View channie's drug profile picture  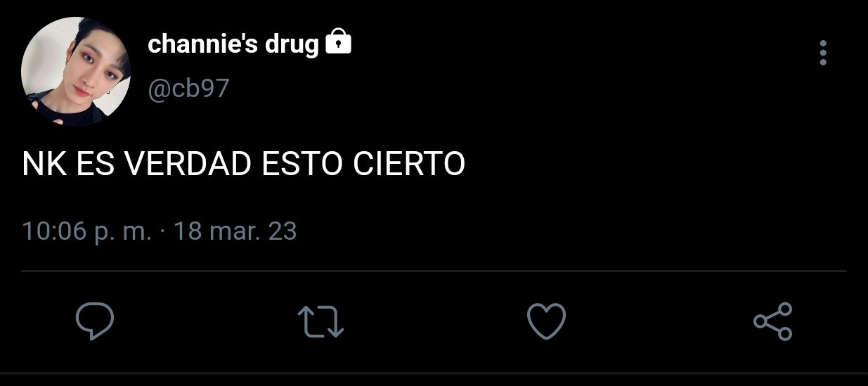pos(77,72)
